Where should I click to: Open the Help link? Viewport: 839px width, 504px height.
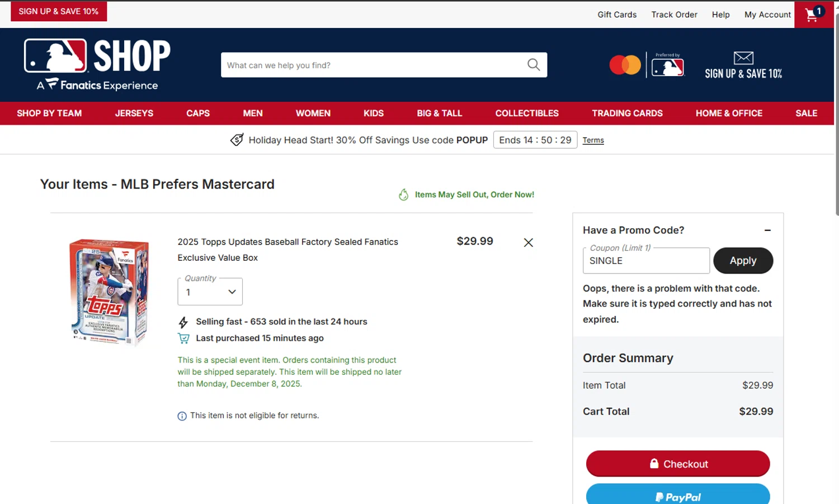click(720, 15)
